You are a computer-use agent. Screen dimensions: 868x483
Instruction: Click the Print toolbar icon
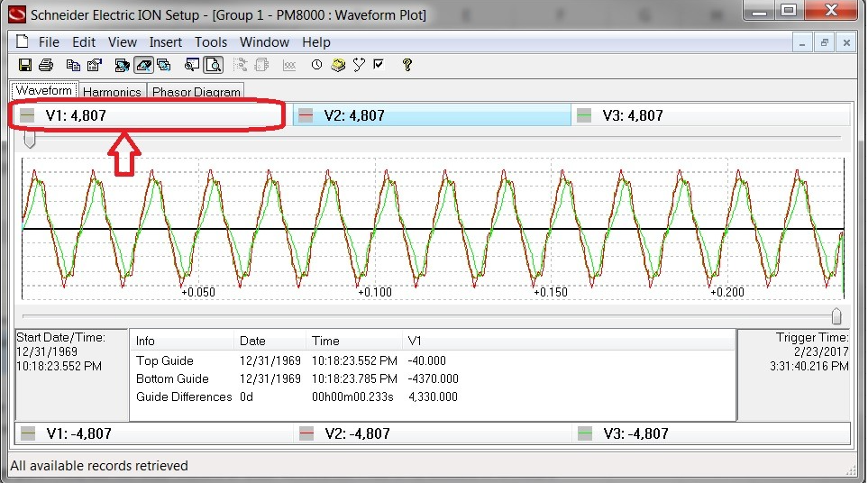(x=46, y=65)
